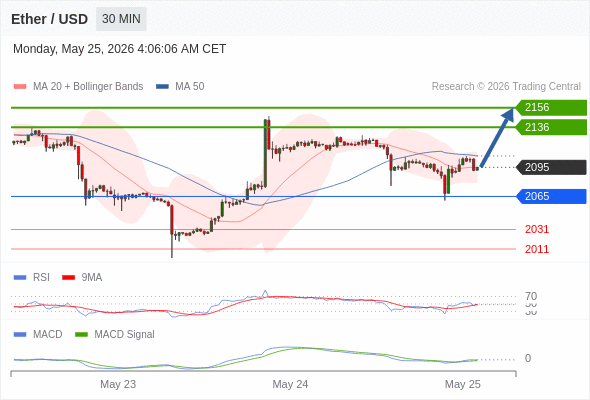Select the MACD Signal legend label
Image resolution: width=590 pixels, height=400 pixels.
coord(124,335)
